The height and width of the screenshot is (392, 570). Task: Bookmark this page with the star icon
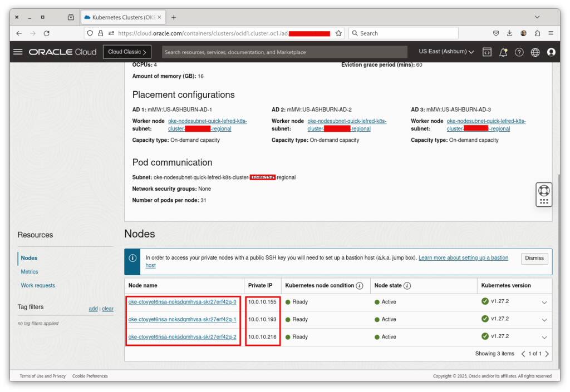[x=338, y=33]
